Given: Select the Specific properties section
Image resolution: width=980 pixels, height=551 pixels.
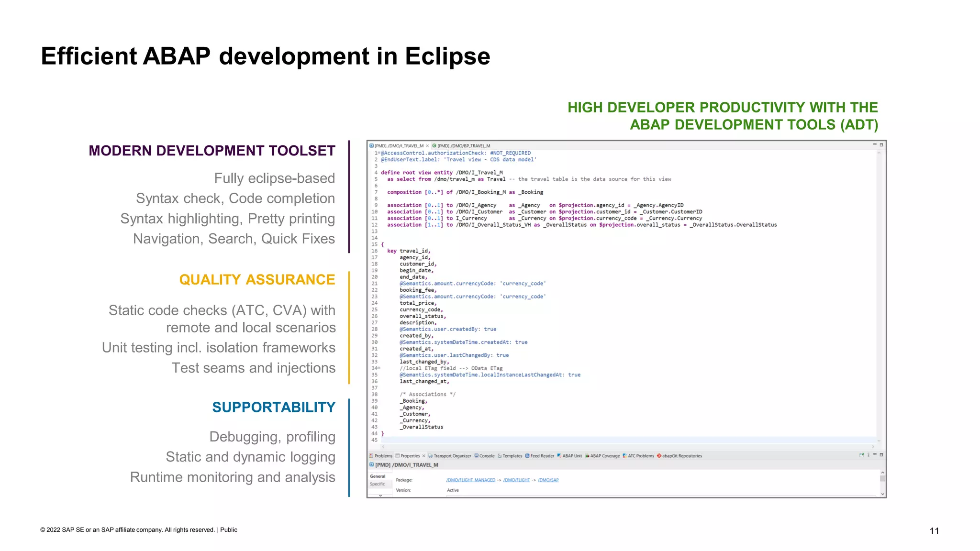Looking at the screenshot, I should tap(377, 484).
